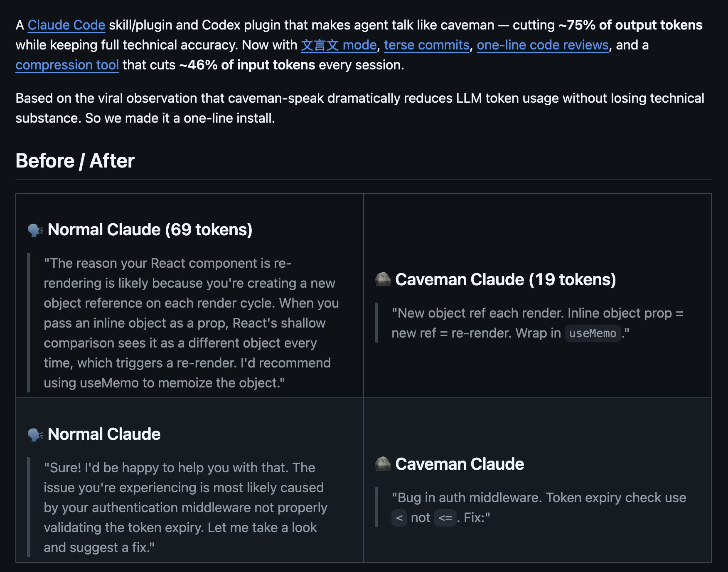Open the 文言文 mode link
This screenshot has height=572, width=728.
339,45
